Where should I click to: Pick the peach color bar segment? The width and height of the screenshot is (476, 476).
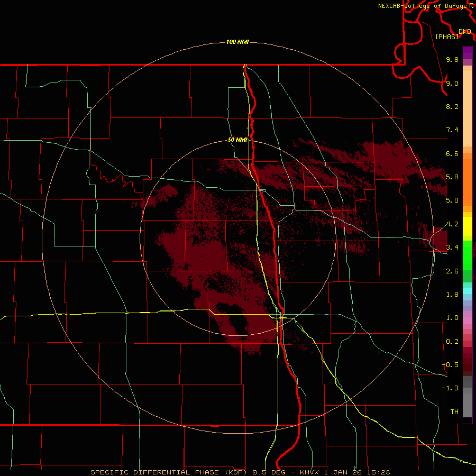(x=467, y=108)
